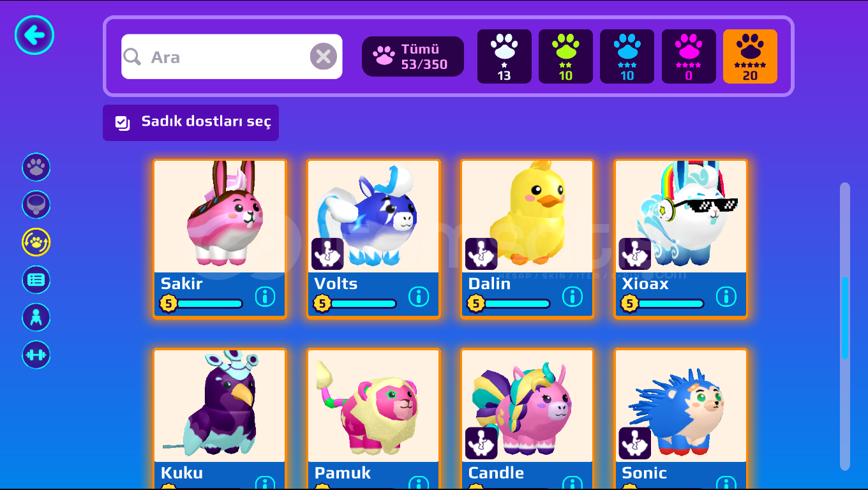Filter by one-star pets (13)

click(504, 56)
